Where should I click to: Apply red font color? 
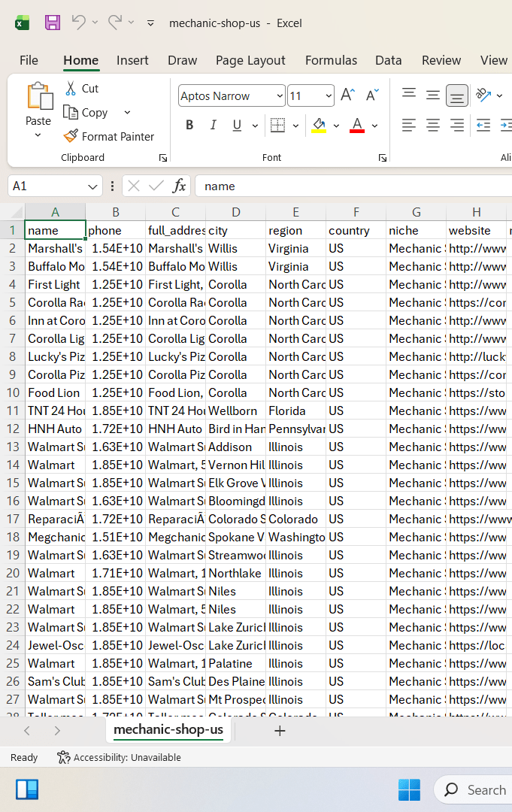357,125
